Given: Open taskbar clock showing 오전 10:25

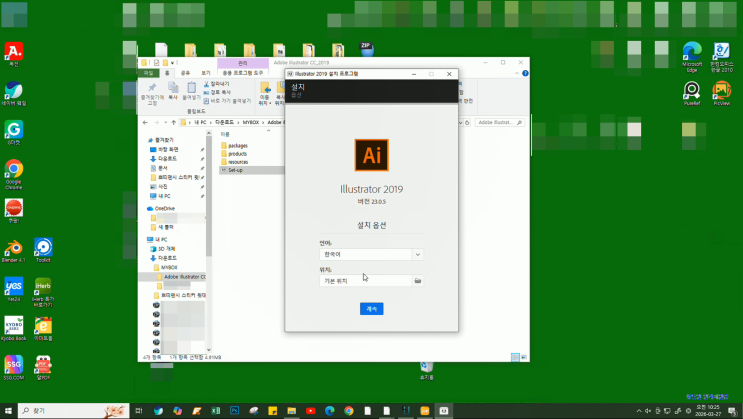Looking at the screenshot, I should tap(708, 410).
